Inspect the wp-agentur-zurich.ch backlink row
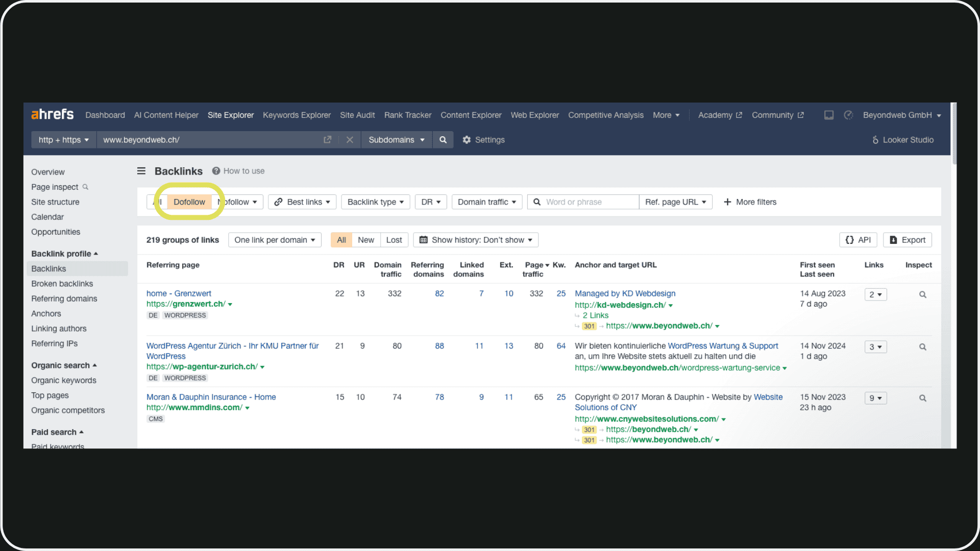Screen dimensions: 980x551 [923, 347]
